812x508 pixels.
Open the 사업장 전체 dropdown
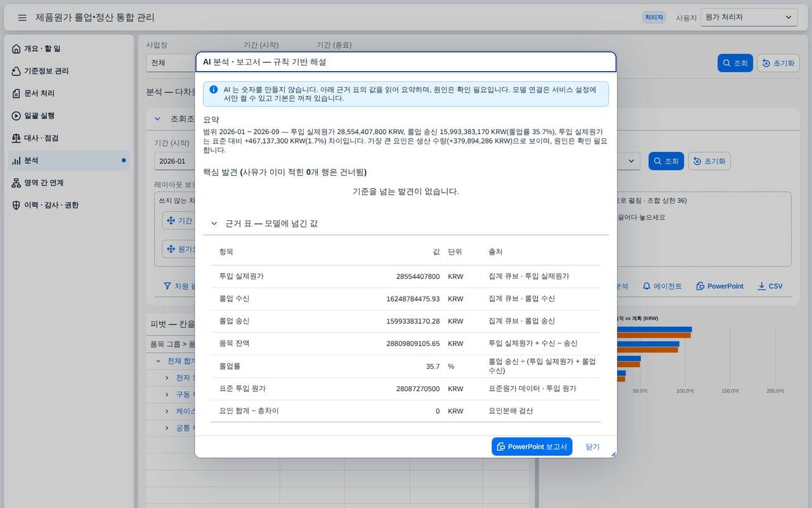(x=170, y=63)
